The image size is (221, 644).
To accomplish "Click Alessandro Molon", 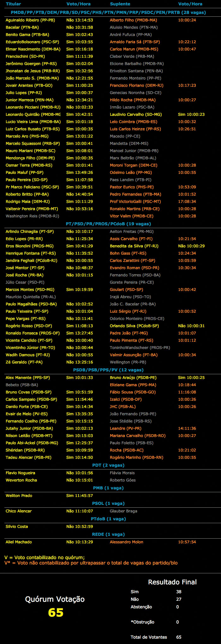I will 127,542.
